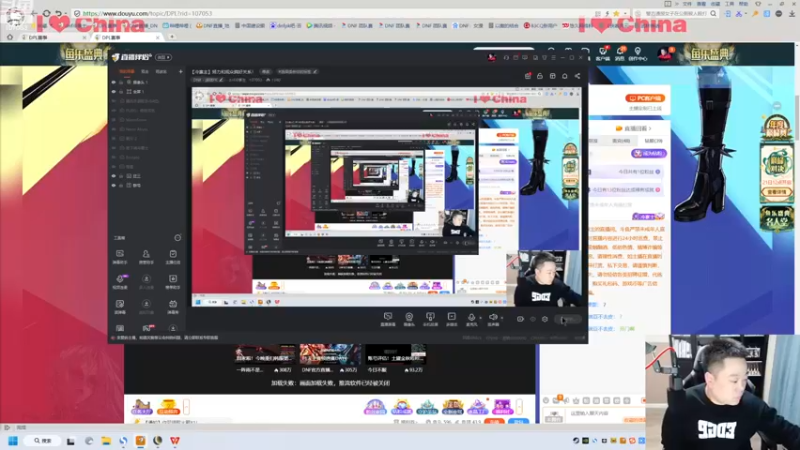The height and width of the screenshot is (450, 800).
Task: Click the user avatar in Douyu header
Action: (665, 54)
